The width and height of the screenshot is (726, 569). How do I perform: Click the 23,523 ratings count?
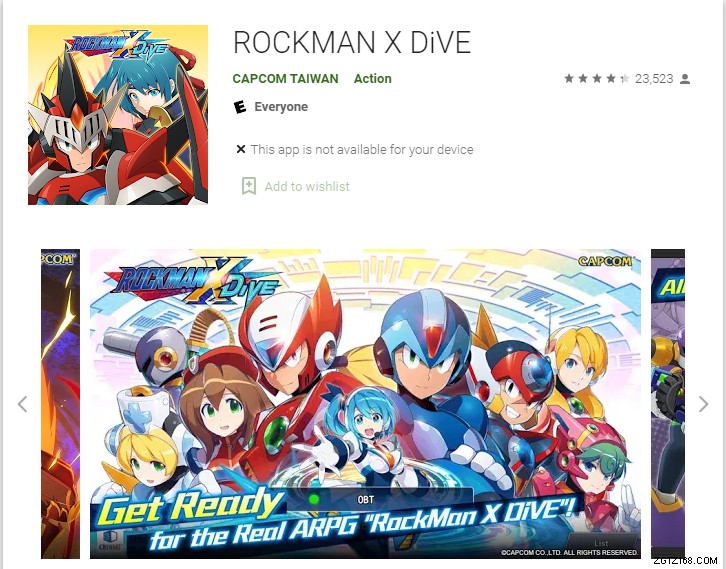(x=654, y=79)
